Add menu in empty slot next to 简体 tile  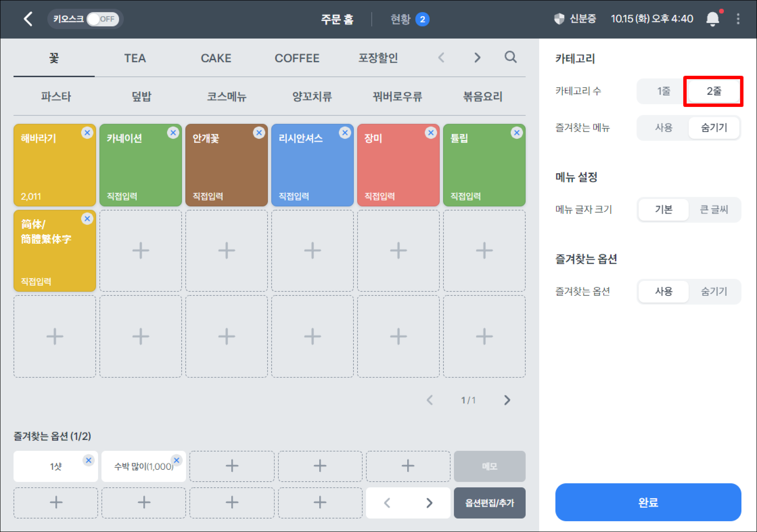pyautogui.click(x=141, y=251)
